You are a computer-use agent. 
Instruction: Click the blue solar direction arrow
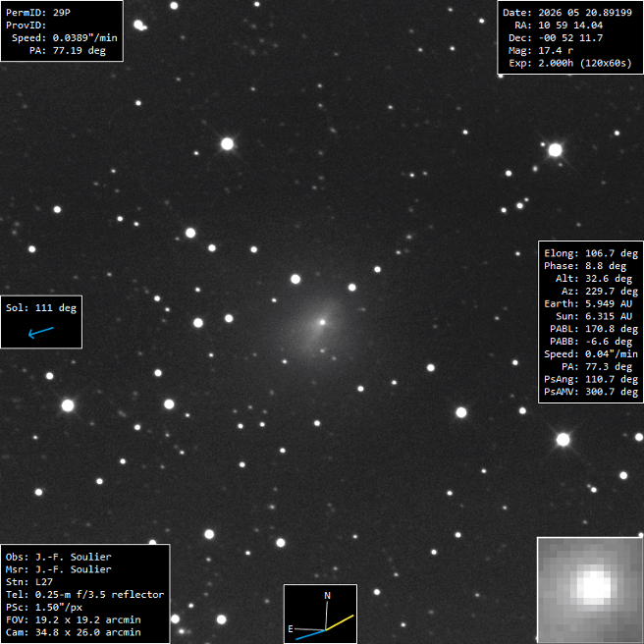point(40,332)
